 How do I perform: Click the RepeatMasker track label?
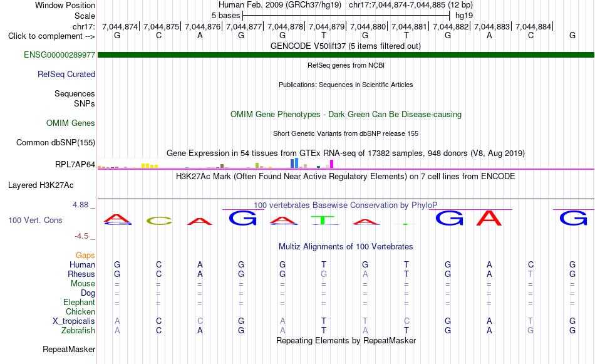(x=69, y=349)
